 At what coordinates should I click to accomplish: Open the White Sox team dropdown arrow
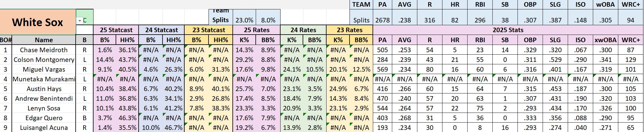click(80, 21)
